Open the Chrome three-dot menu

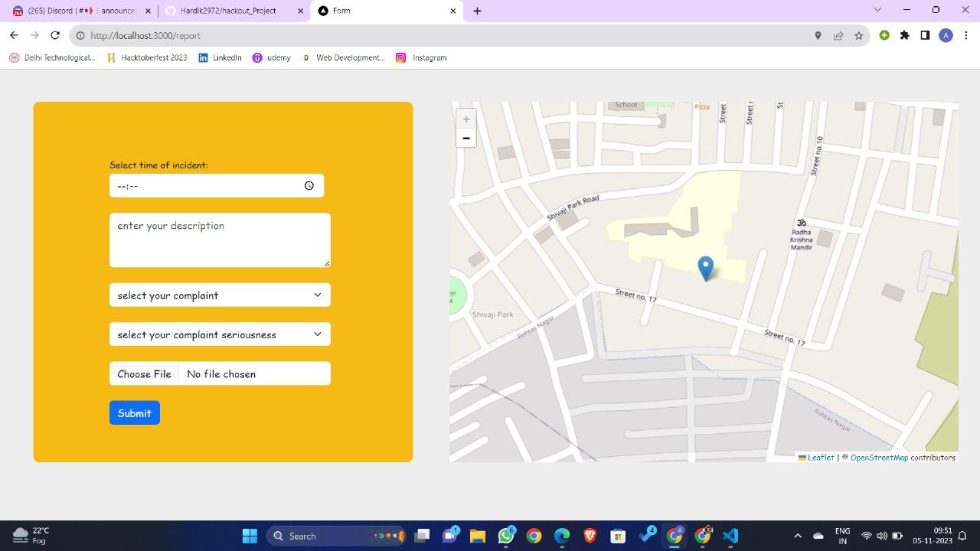tap(966, 35)
